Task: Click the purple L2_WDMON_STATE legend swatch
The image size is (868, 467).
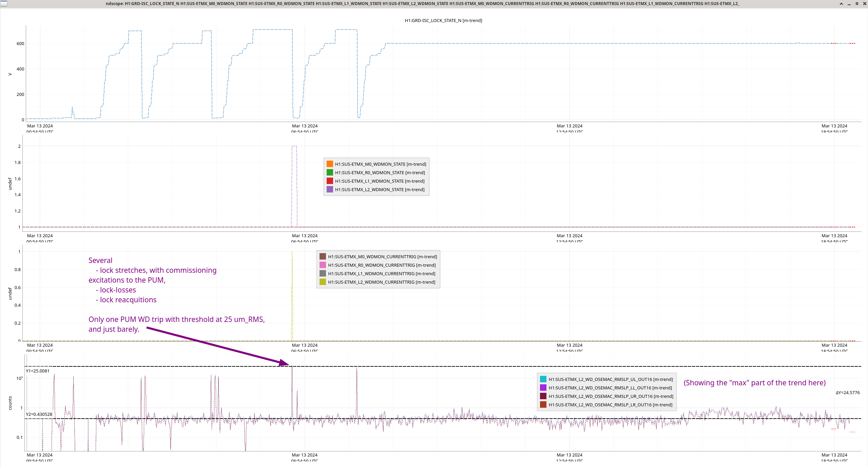Action: pyautogui.click(x=330, y=189)
